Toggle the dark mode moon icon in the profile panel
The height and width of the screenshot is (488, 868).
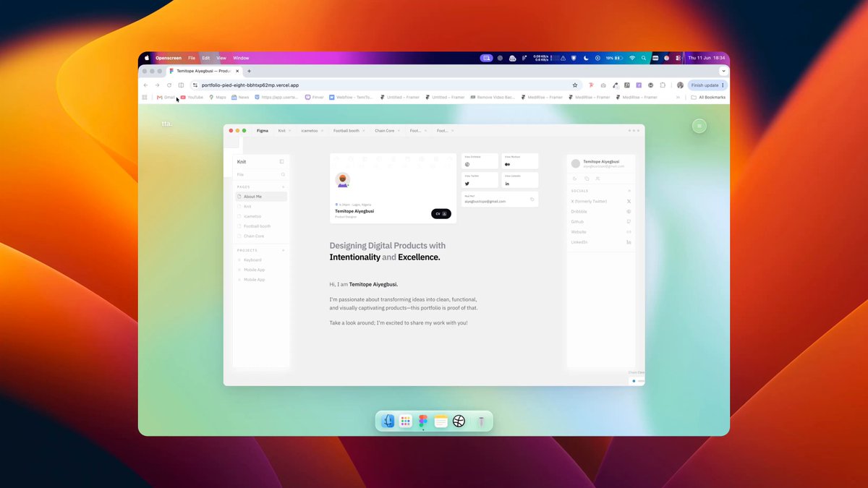click(575, 178)
